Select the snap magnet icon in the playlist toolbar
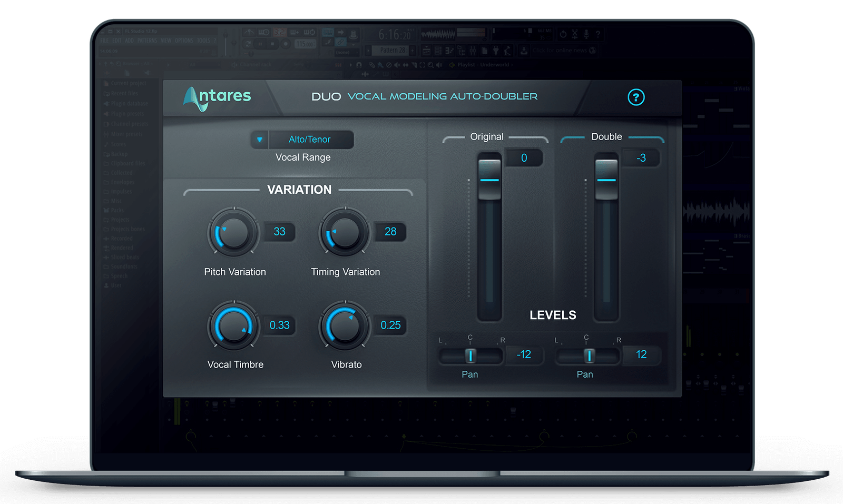 click(358, 64)
